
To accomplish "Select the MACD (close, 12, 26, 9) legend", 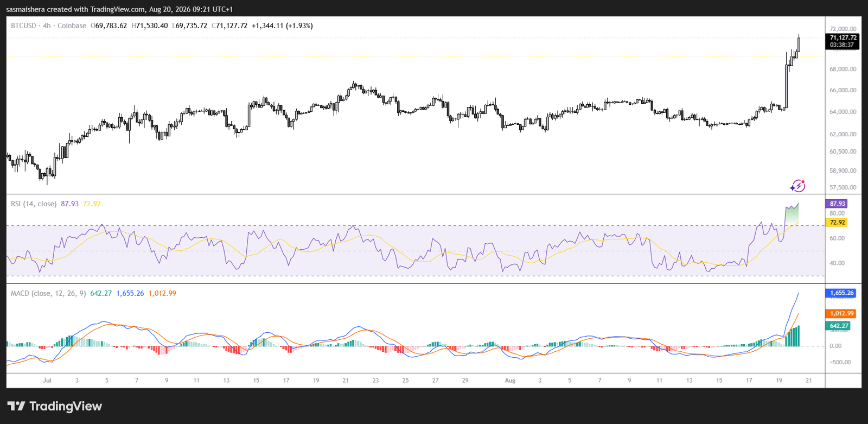I will pos(48,293).
